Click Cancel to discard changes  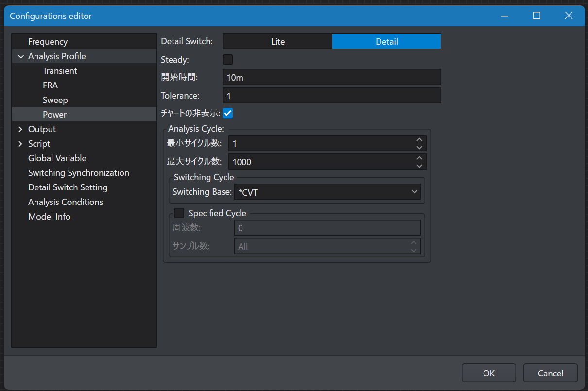coord(551,373)
